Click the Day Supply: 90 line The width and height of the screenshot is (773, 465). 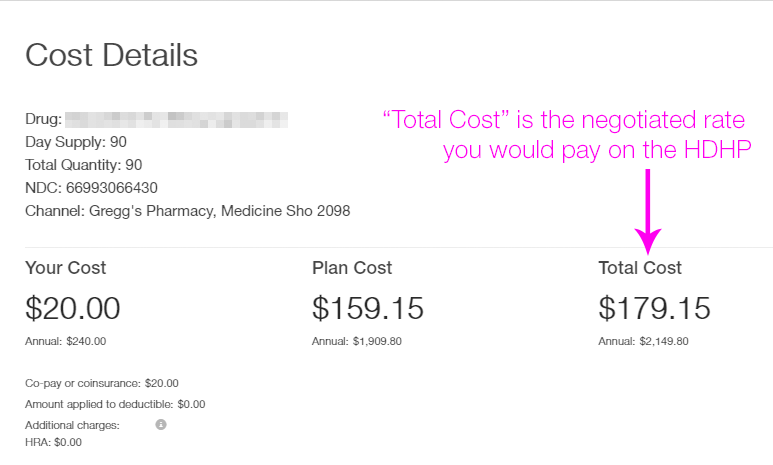(x=76, y=142)
